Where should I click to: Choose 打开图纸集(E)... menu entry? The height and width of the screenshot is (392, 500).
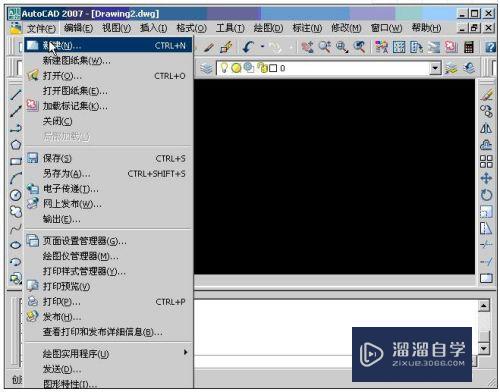pos(108,91)
